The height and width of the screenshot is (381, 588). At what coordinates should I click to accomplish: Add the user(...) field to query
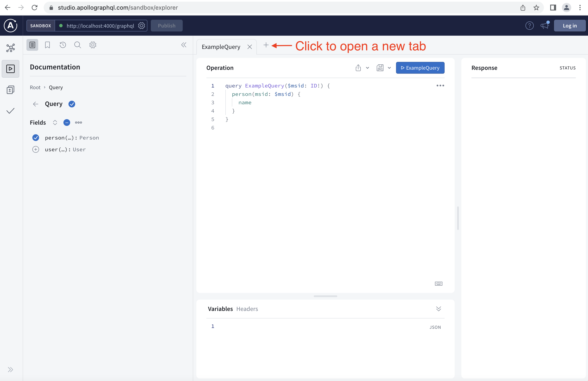(36, 150)
